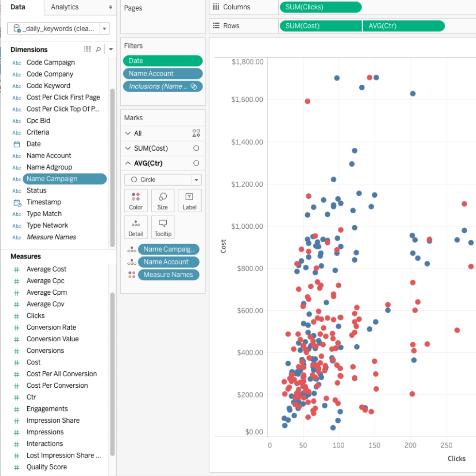Viewport: 476px width, 476px height.
Task: Search fields with the magnifier icon
Action: (98, 49)
